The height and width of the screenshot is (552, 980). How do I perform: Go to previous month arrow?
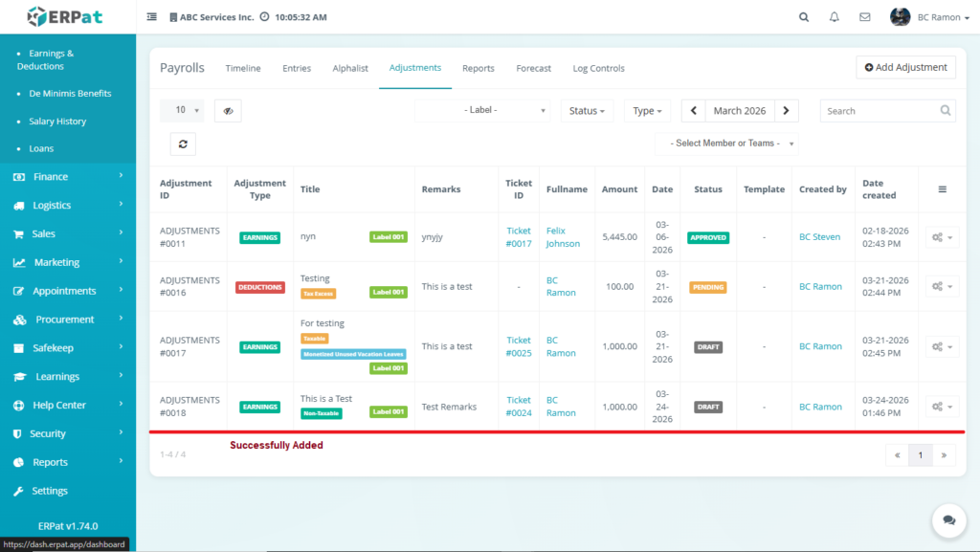(x=693, y=111)
